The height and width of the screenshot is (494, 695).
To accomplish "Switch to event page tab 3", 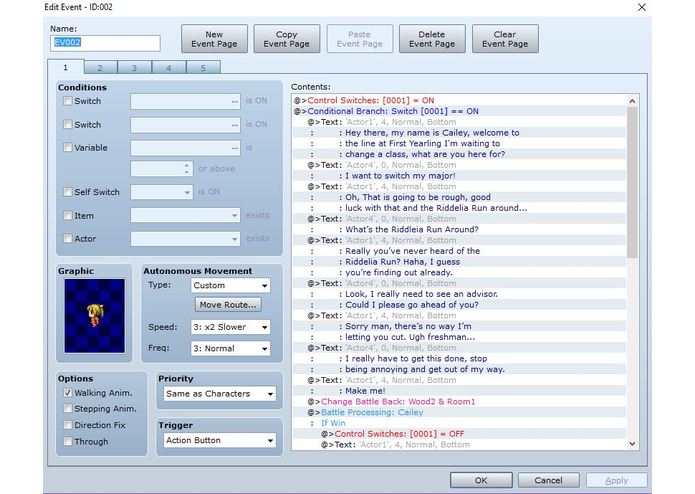I will pyautogui.click(x=134, y=68).
